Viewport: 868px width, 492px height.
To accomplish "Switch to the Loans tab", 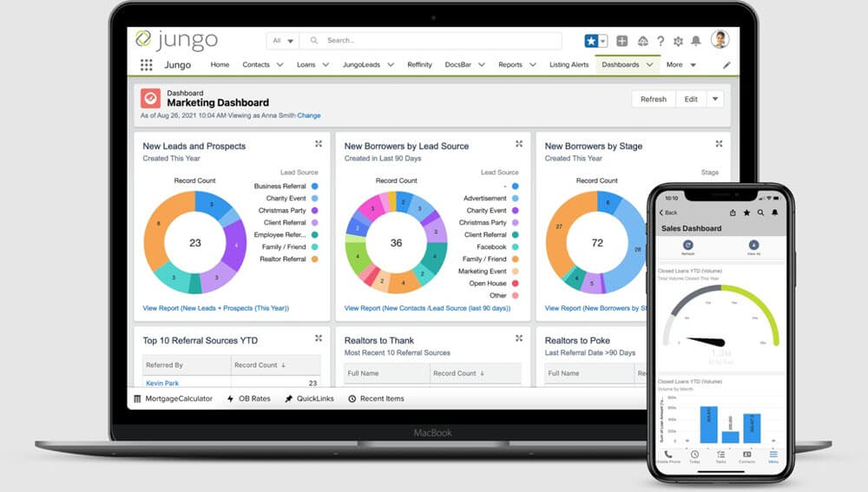I will click(306, 65).
